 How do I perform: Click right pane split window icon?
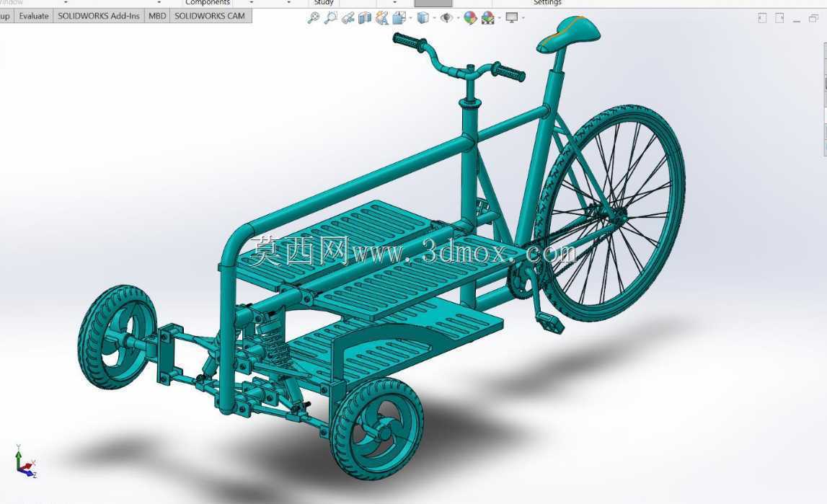[x=779, y=19]
